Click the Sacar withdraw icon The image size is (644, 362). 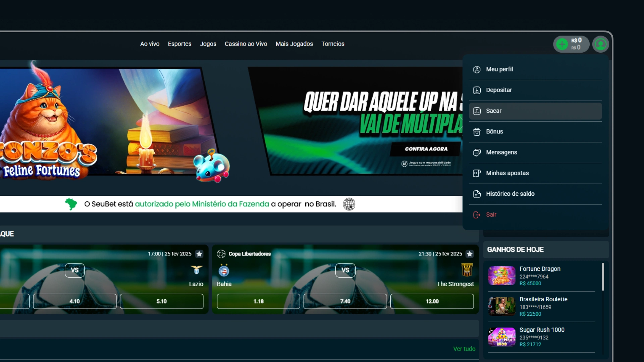pos(477,111)
